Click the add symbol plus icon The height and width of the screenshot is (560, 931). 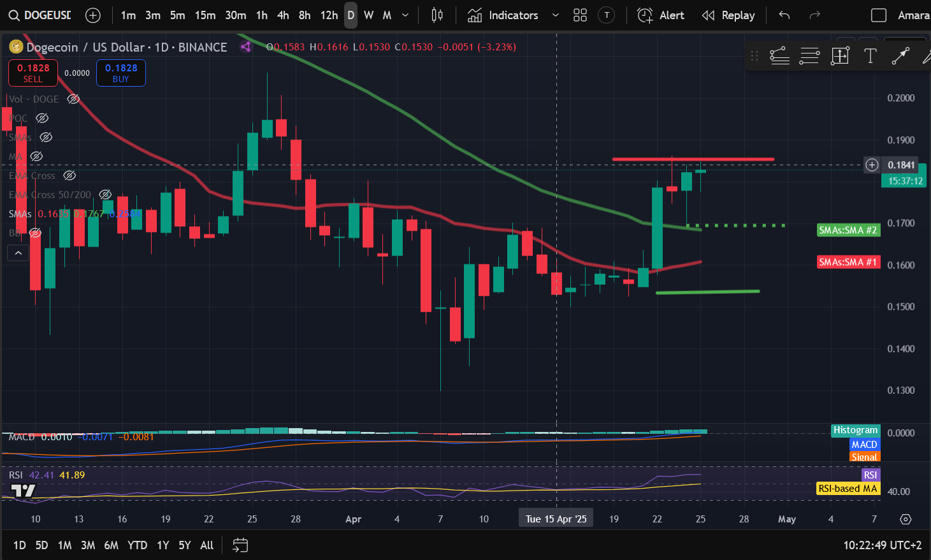93,15
